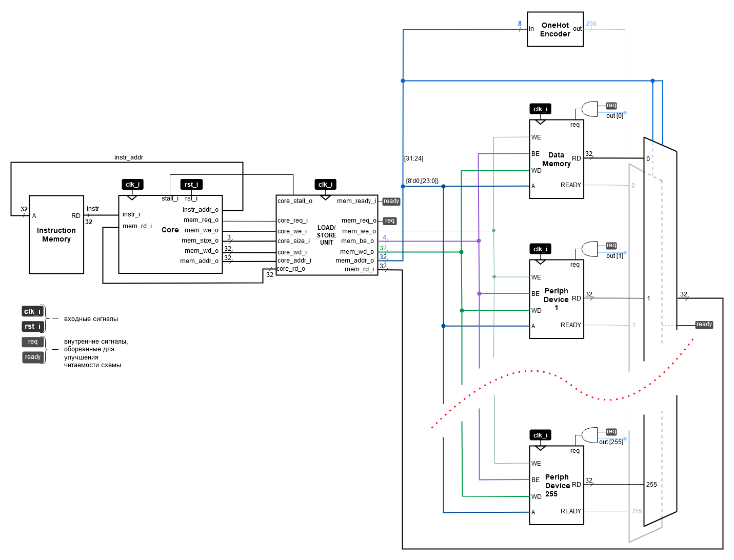Click the "входные сигналы" legend text
Viewport: 734px width, 560px height.
click(91, 319)
